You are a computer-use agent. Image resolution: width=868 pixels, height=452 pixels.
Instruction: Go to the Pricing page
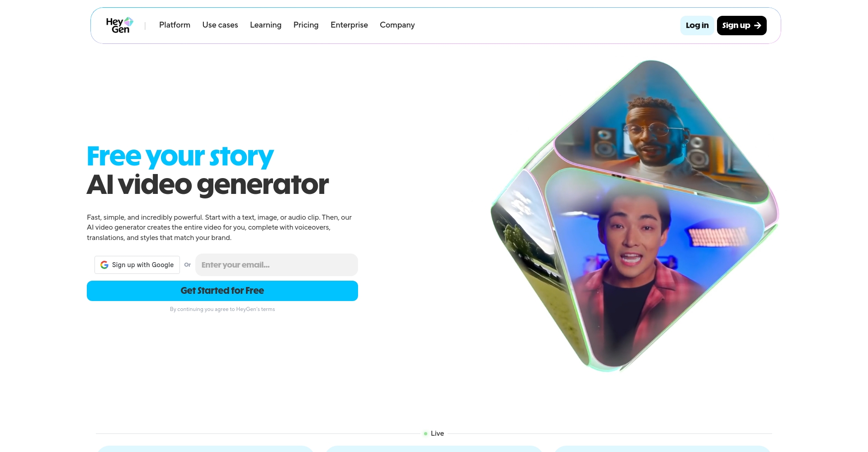tap(306, 25)
